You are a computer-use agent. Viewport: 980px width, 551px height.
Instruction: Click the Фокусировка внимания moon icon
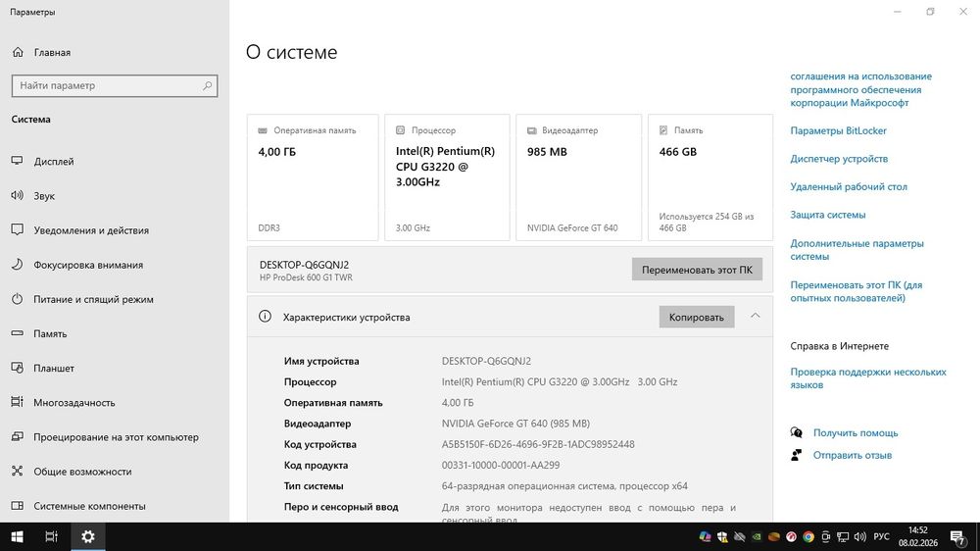(18, 265)
